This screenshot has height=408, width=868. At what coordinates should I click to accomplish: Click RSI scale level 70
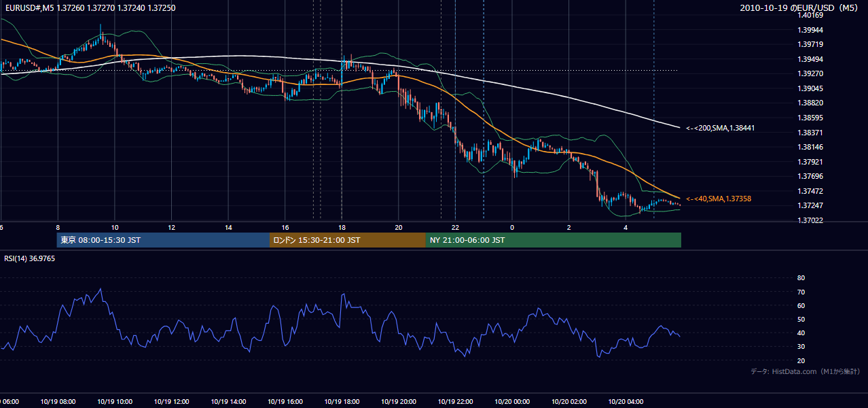(x=801, y=292)
